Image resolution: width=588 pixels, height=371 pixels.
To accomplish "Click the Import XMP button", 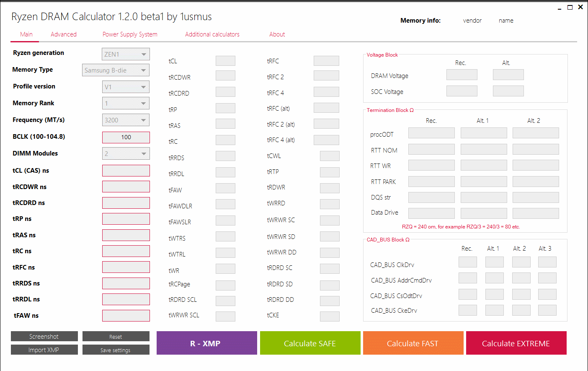I will 44,350.
